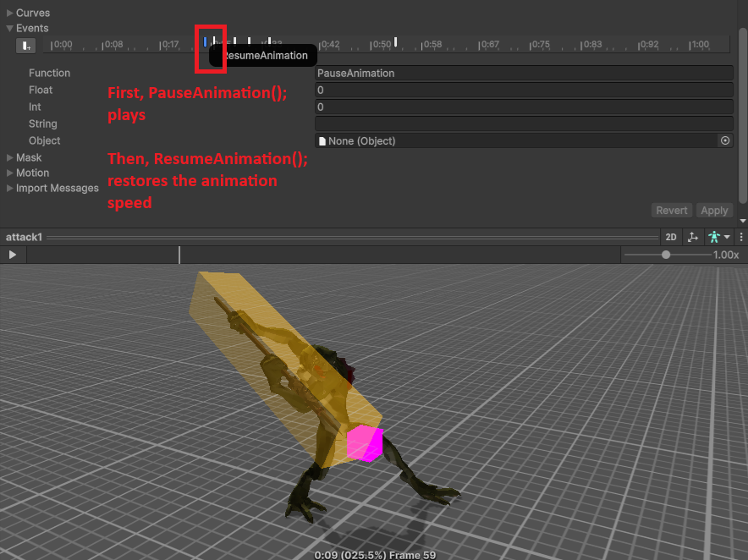This screenshot has width=748, height=560.
Task: Collapse the Events section
Action: pyautogui.click(x=10, y=29)
